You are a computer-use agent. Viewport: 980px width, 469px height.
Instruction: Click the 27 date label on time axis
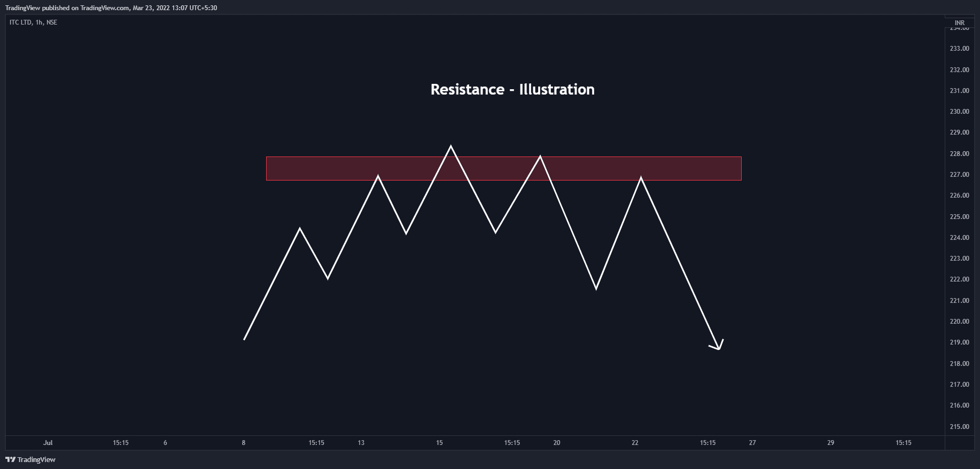[752, 443]
